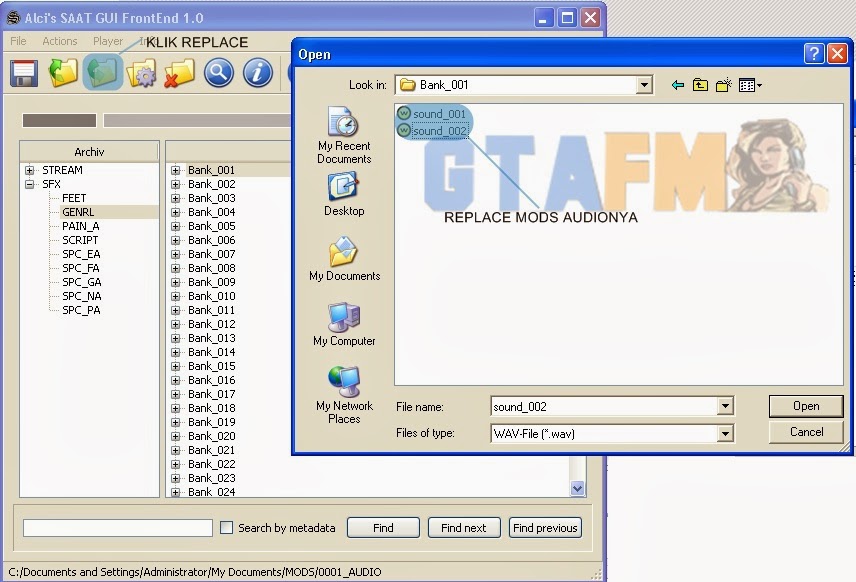856x582 pixels.
Task: Click the Find button
Action: tap(383, 528)
